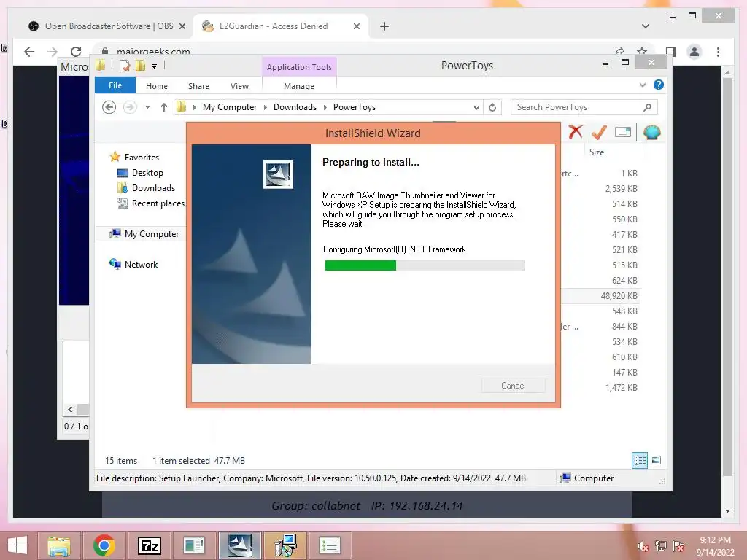Click Downloads in the address breadcrumb
Viewport: 747px width, 560px height.
click(x=295, y=107)
